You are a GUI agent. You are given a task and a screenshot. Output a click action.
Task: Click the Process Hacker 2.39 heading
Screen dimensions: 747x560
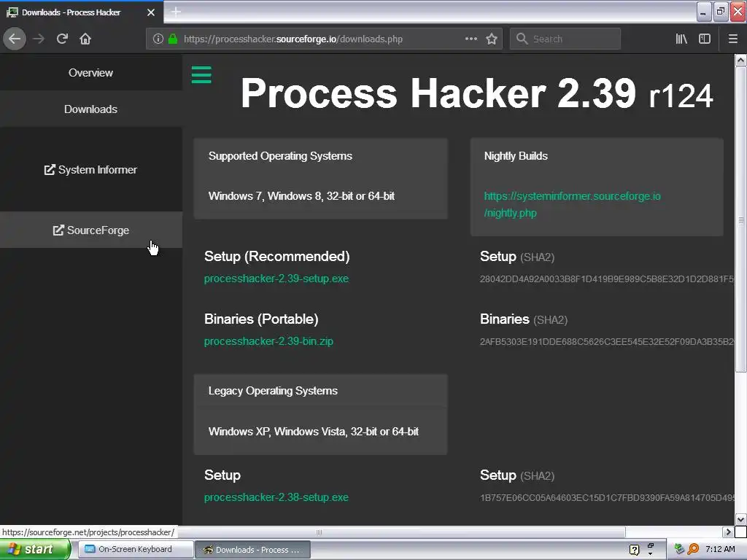click(x=476, y=93)
